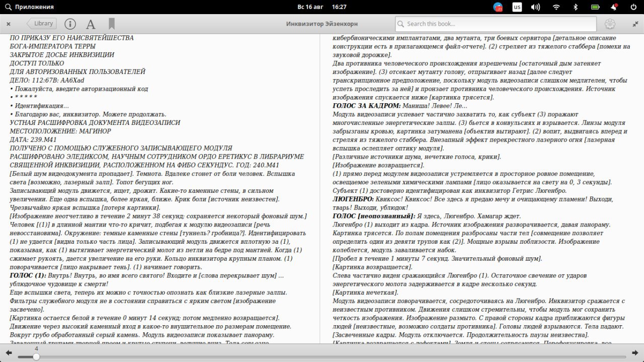Click the line 'ЗАКРЫТОЕ ДОСЬЕ ИНКВИЗИЦИИ'
This screenshot has height=362, width=644.
tap(62, 55)
